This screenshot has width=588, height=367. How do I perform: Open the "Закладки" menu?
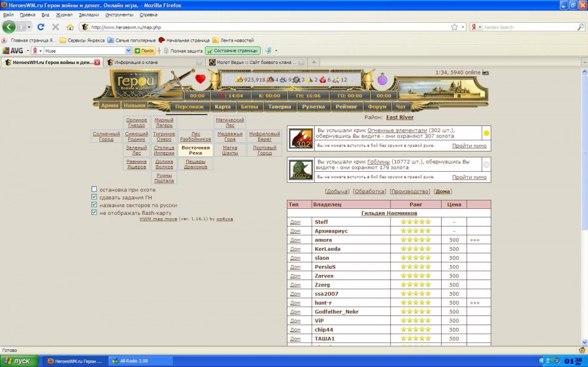click(89, 14)
